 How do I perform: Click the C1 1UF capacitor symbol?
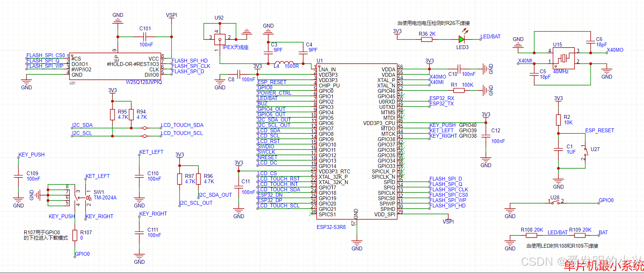pyautogui.click(x=558, y=149)
